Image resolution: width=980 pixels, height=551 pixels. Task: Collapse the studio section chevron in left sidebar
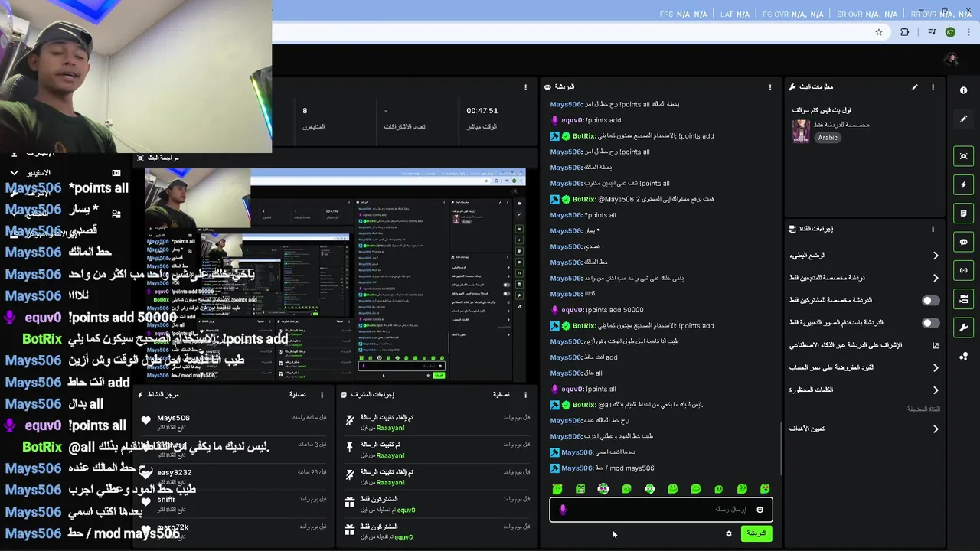14,173
